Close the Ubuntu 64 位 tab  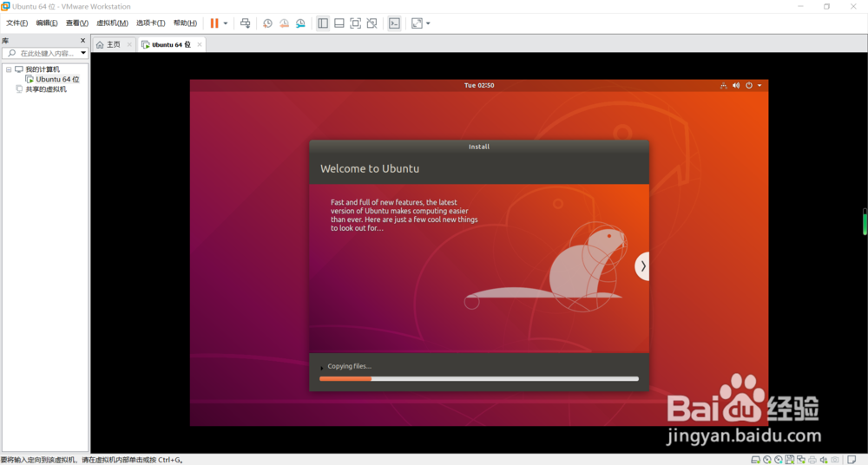point(200,44)
